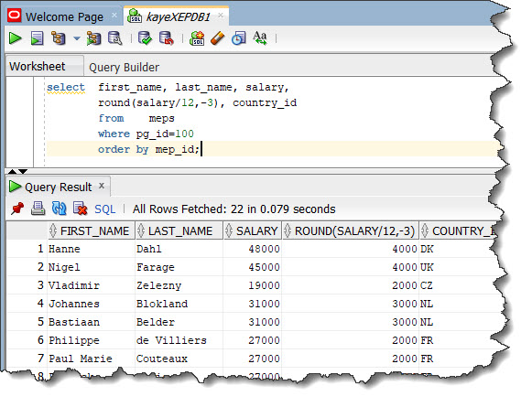Sort by the FIRST_NAME column header
532x407 pixels.
(92, 230)
